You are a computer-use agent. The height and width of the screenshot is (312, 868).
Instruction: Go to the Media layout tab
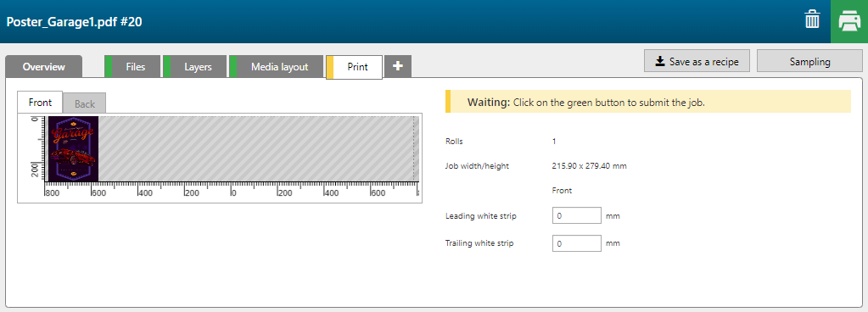(x=277, y=67)
